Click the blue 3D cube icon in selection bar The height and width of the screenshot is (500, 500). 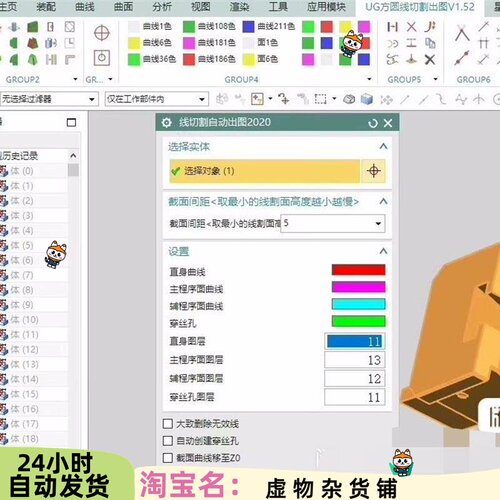click(367, 99)
